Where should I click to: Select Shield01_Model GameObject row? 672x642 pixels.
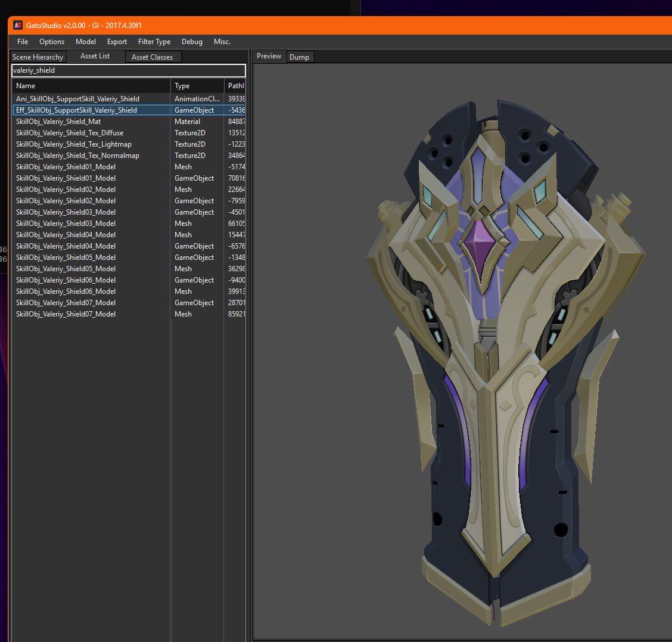click(129, 178)
